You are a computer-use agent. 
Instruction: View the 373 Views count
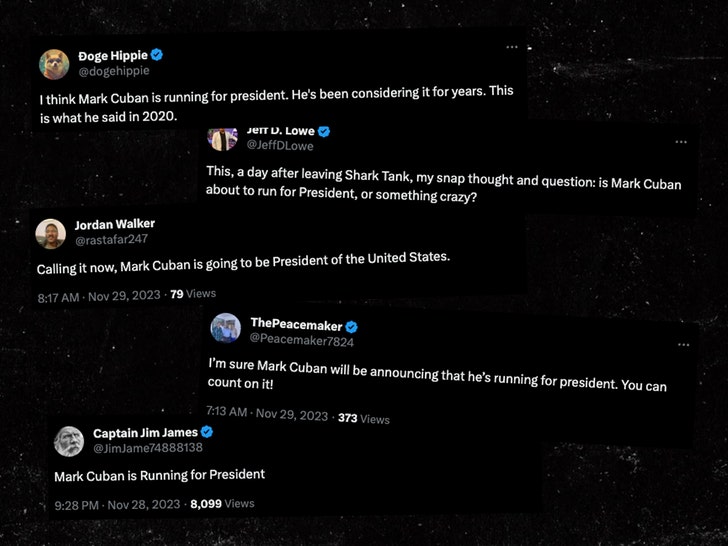point(364,418)
